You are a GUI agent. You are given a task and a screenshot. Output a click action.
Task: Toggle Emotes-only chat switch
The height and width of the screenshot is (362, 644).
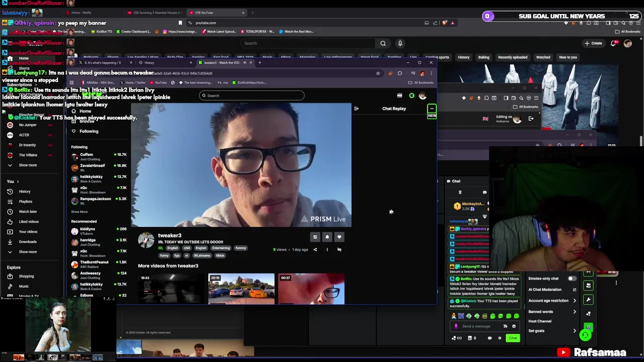[572, 279]
